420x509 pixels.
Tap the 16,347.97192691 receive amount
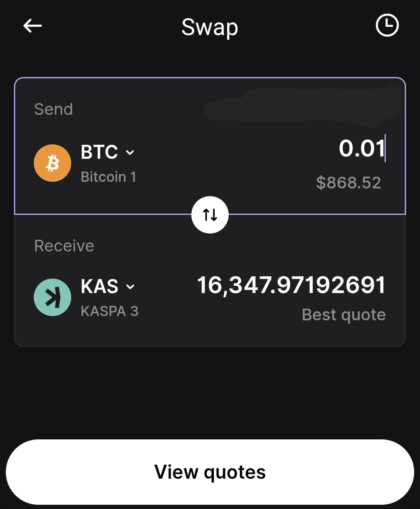point(291,285)
